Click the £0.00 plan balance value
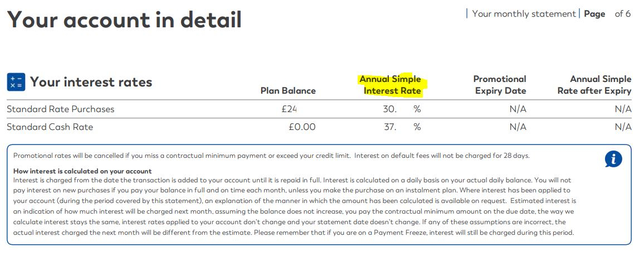 302,127
